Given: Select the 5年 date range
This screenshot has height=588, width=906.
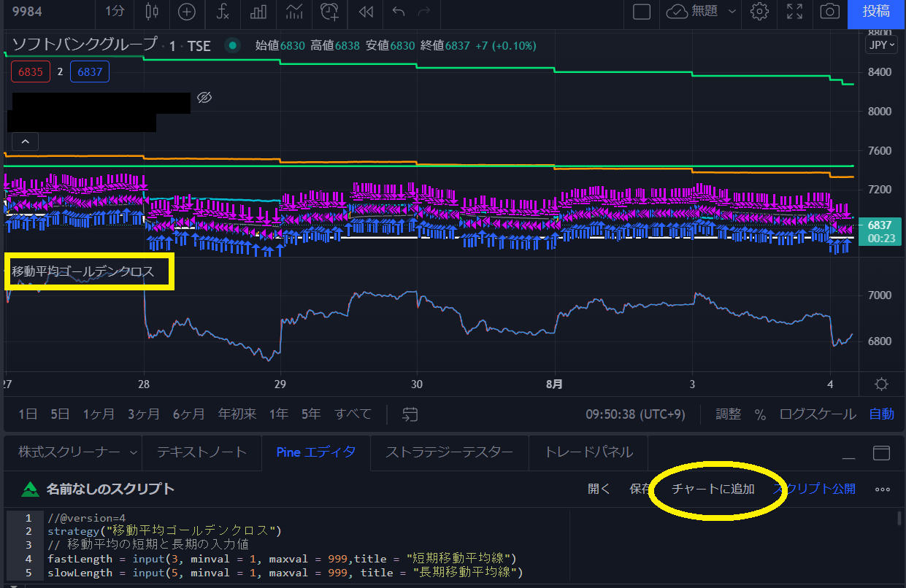Looking at the screenshot, I should (x=311, y=414).
